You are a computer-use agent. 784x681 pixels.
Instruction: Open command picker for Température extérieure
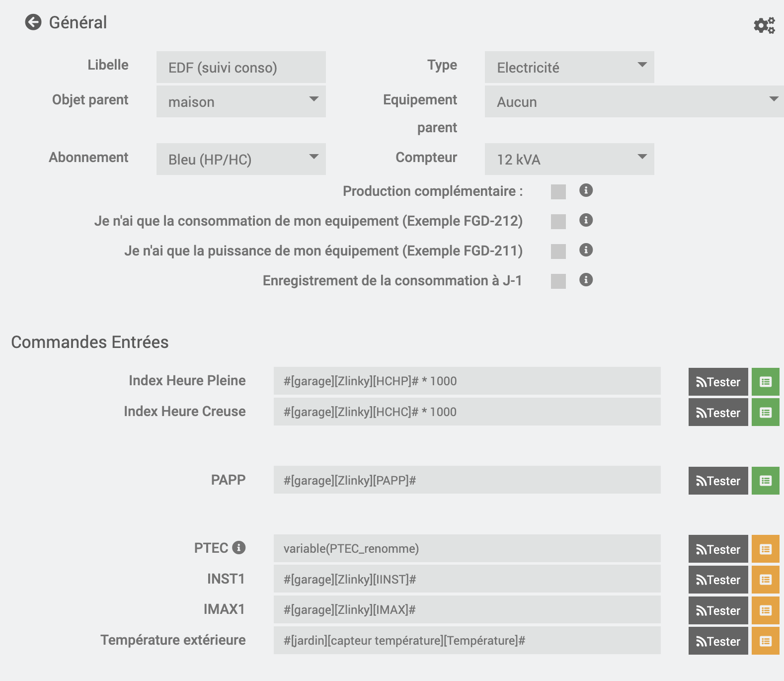pos(765,641)
